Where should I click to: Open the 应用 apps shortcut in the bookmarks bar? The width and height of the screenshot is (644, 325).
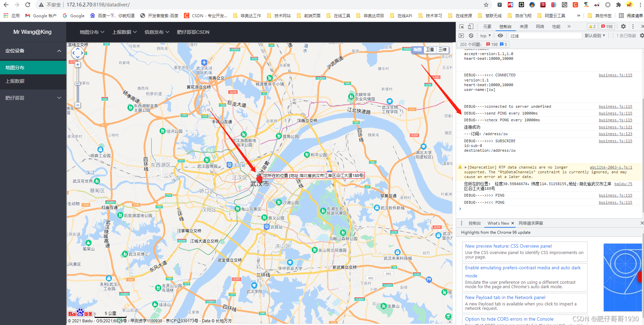click(x=11, y=16)
